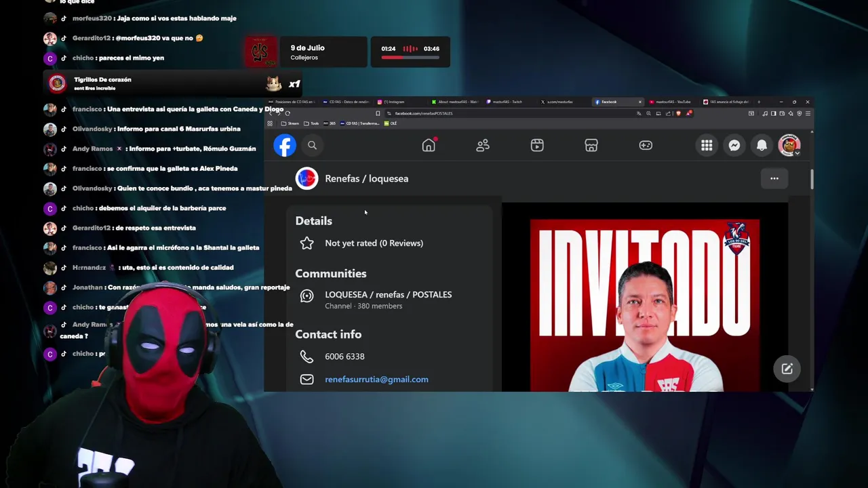Open the Notifications bell

762,145
